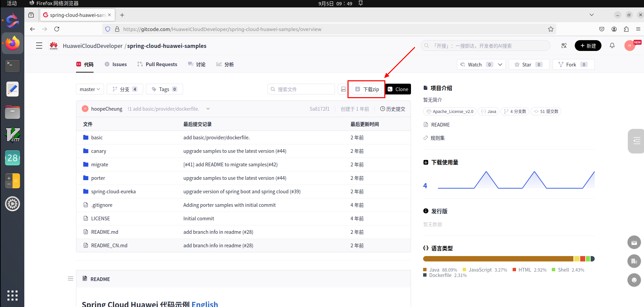Open Vim from the dock
The width and height of the screenshot is (644, 307).
click(x=12, y=135)
